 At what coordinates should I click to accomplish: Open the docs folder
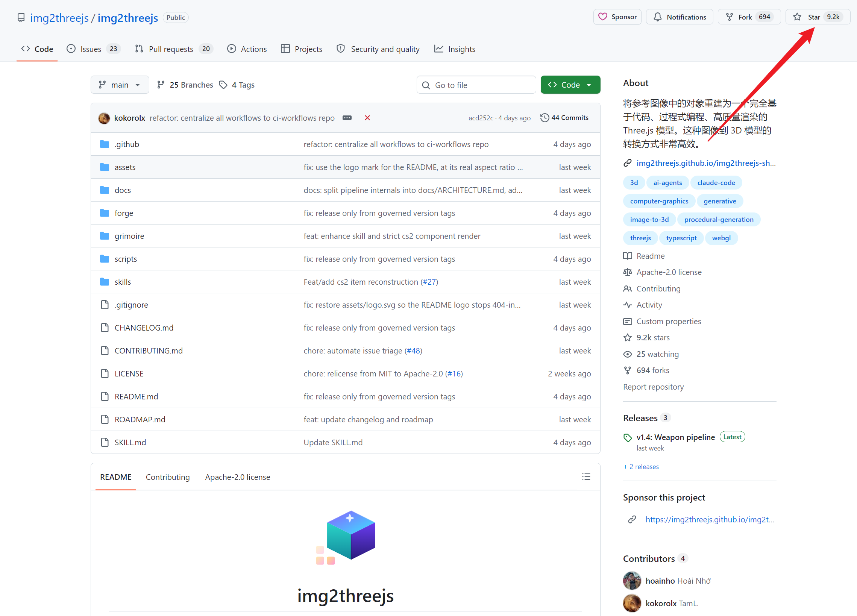(x=123, y=190)
